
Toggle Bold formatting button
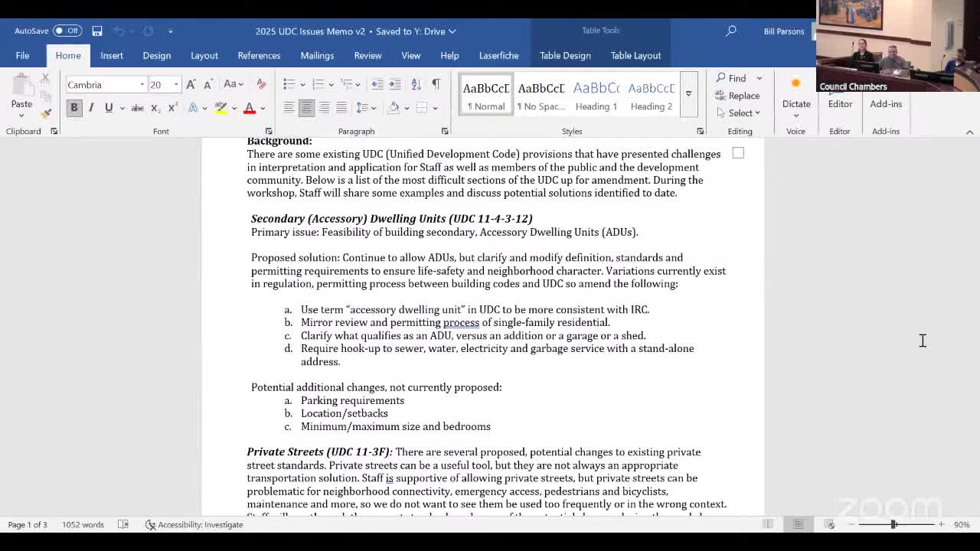[x=74, y=108]
